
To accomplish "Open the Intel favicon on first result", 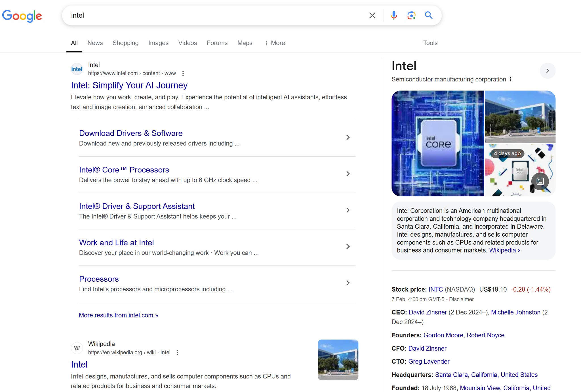I will click(77, 69).
